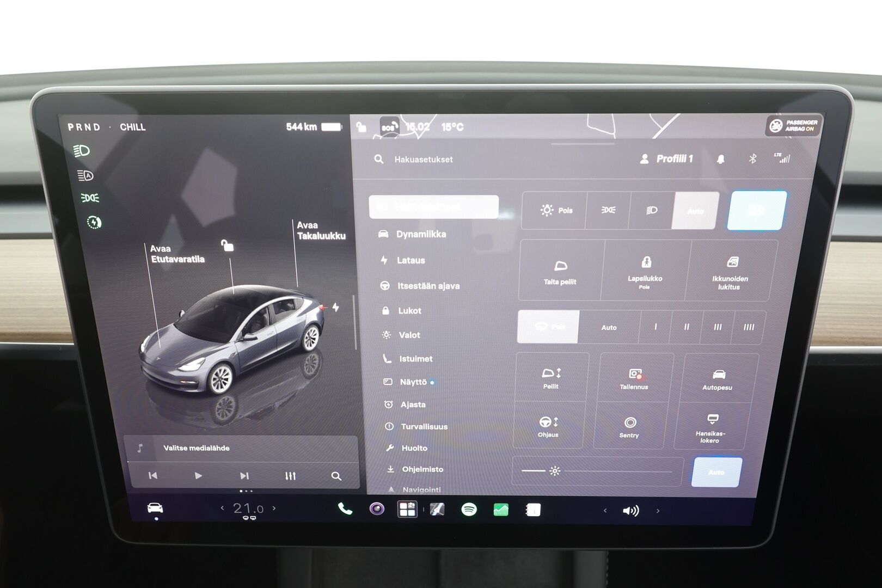Tap the volume speaker icon
This screenshot has height=588, width=882.
(630, 511)
